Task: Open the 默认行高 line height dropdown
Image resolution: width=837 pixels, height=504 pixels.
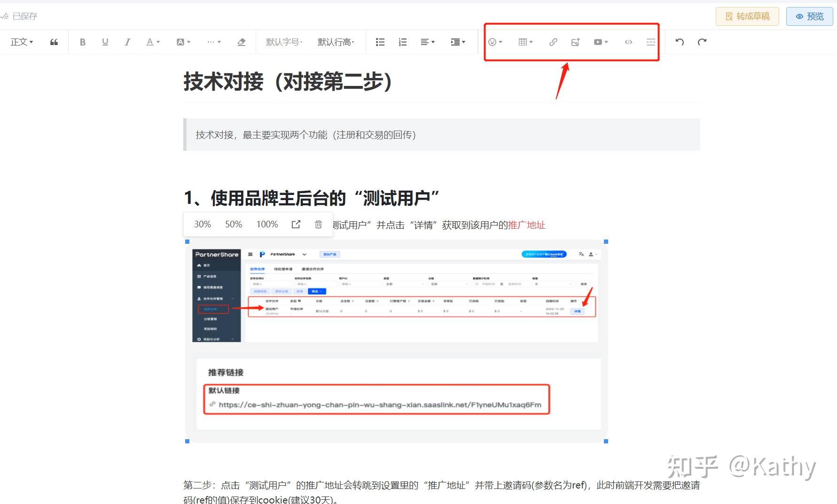Action: pos(336,42)
